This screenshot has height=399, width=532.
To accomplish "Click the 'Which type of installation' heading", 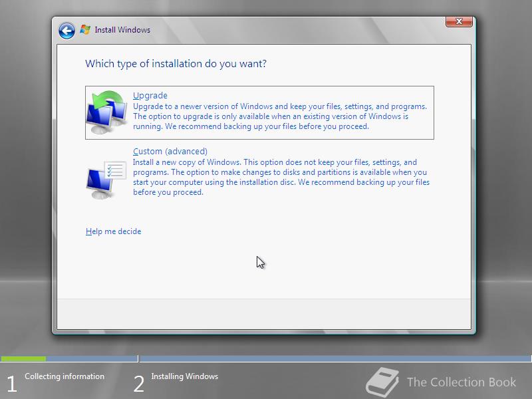I will tap(176, 64).
